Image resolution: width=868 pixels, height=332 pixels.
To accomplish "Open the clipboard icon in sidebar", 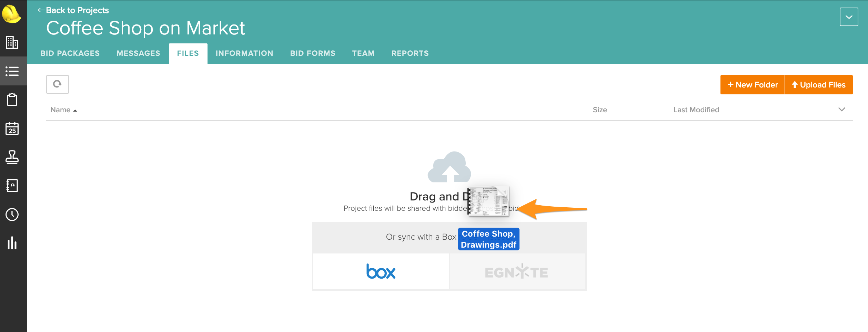I will tap(12, 100).
